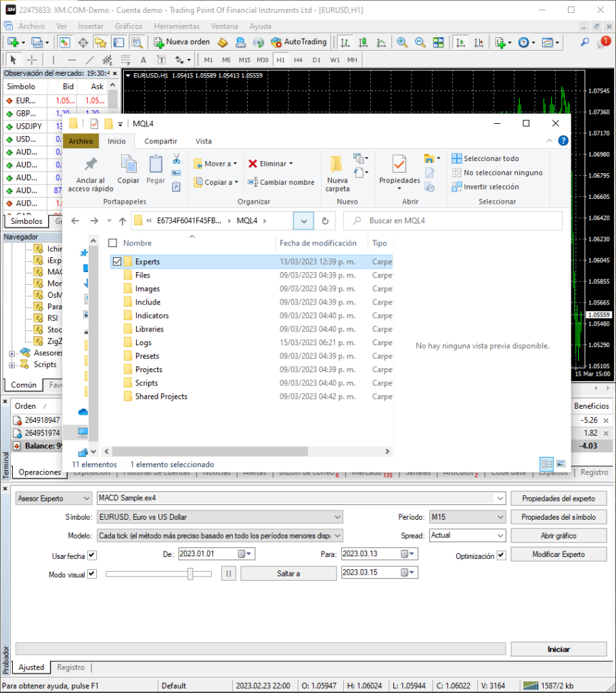Toggle the Modo visual checkbox

click(x=92, y=574)
